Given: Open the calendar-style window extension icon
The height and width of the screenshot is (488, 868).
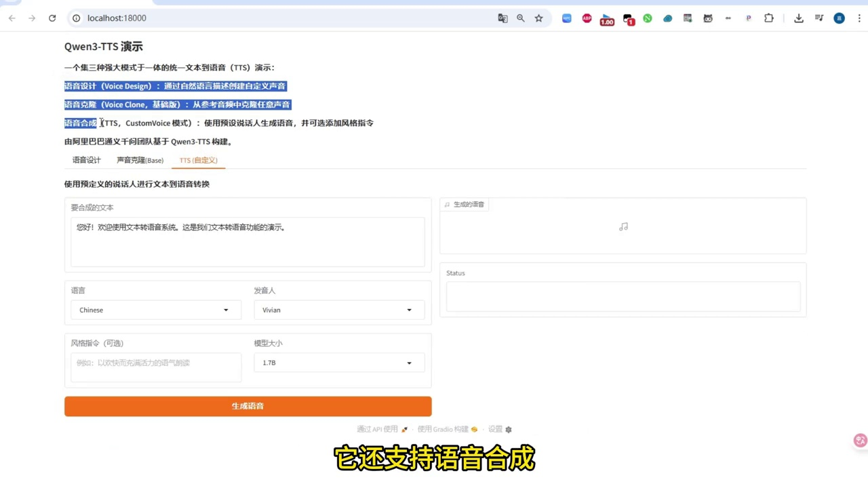Looking at the screenshot, I should pos(688,18).
